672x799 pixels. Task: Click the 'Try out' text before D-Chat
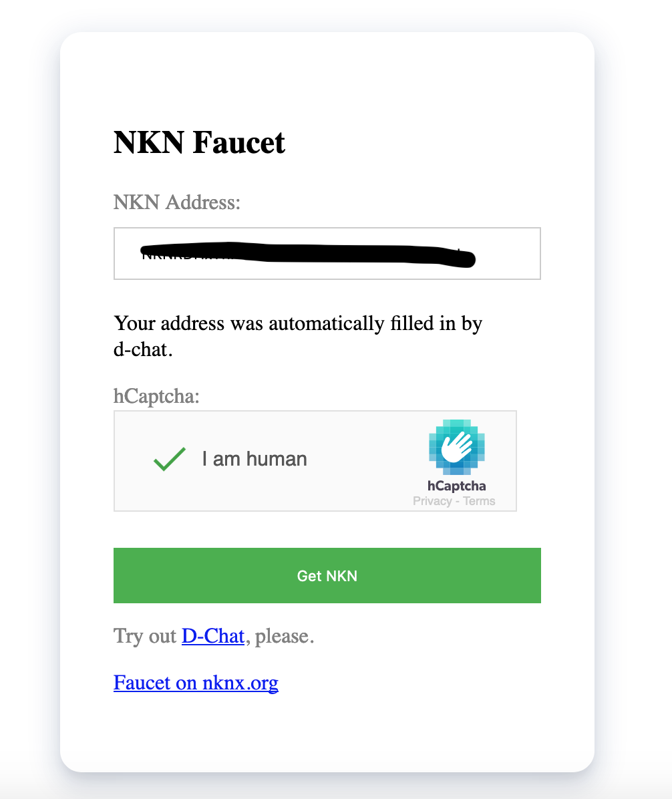pyautogui.click(x=145, y=636)
